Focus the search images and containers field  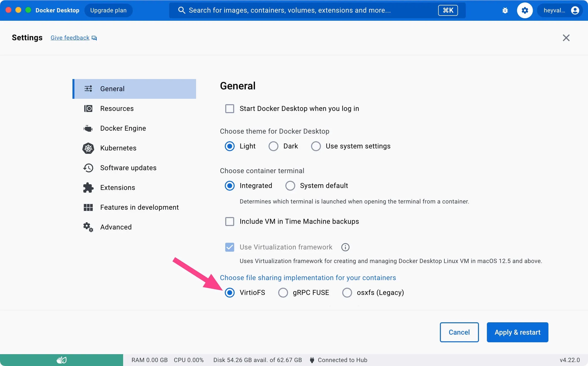coord(317,10)
